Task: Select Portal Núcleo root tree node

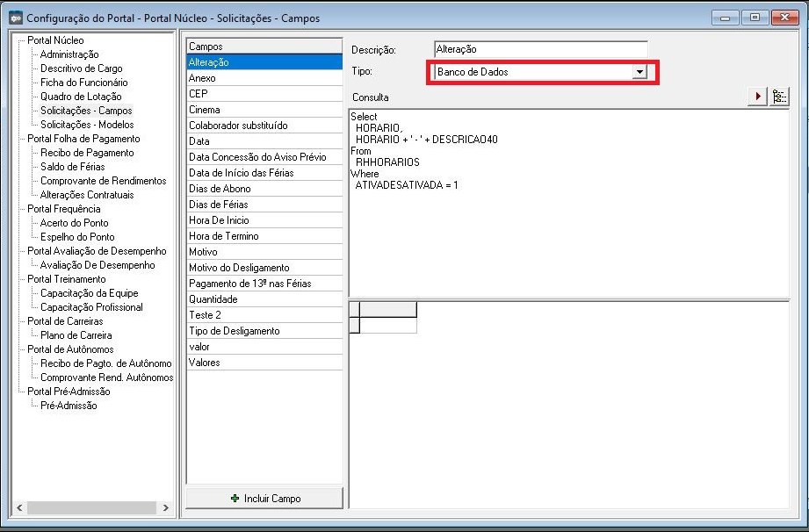Action: click(x=55, y=40)
